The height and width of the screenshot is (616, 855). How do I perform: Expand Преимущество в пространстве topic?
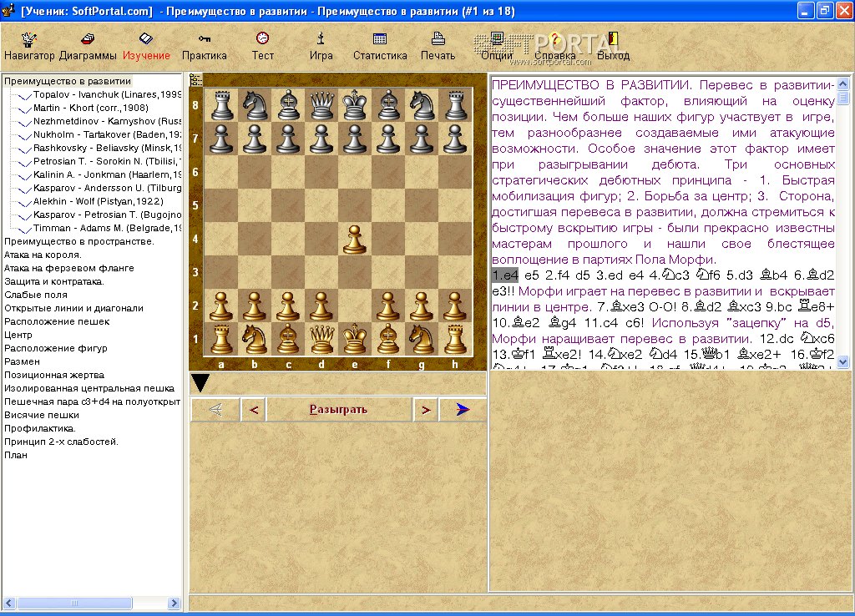click(x=79, y=241)
